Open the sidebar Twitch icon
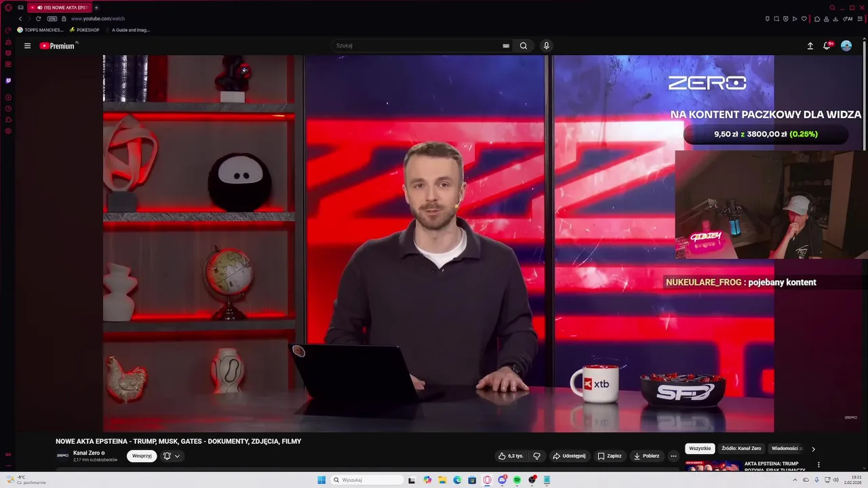This screenshot has width=868, height=488. [x=8, y=81]
